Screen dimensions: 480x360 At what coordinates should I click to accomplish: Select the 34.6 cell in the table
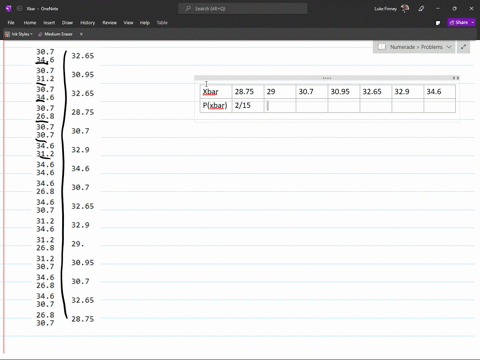(x=440, y=92)
